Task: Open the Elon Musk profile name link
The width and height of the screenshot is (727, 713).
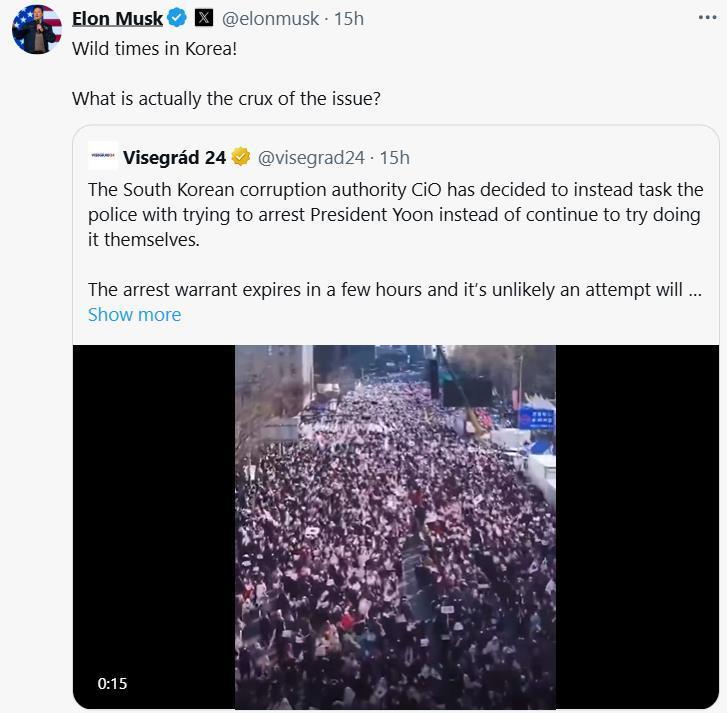Action: point(117,18)
